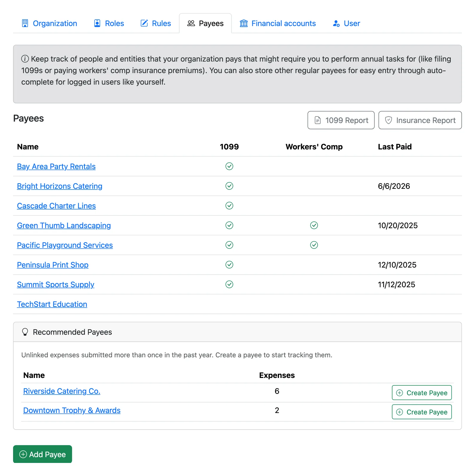
Task: Click Workers' Comp check for Pacific Playground Services
Action: [x=314, y=245]
